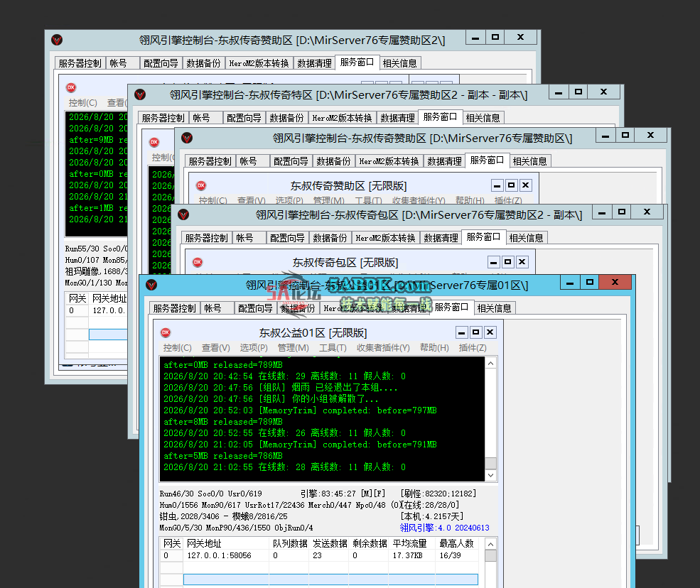Open HeroM2版本转换 tab in 包区 console
The image size is (700, 588).
click(x=385, y=238)
